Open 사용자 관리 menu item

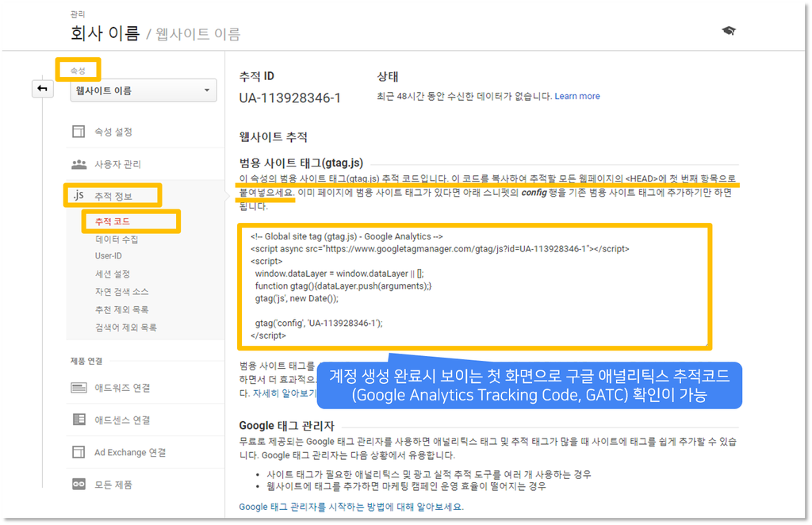pyautogui.click(x=117, y=164)
